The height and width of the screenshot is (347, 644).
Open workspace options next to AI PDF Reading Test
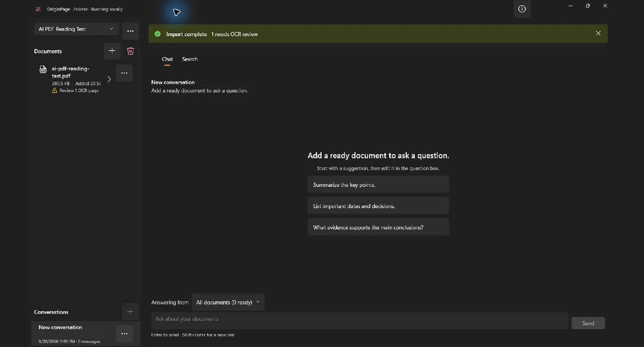[x=130, y=31]
